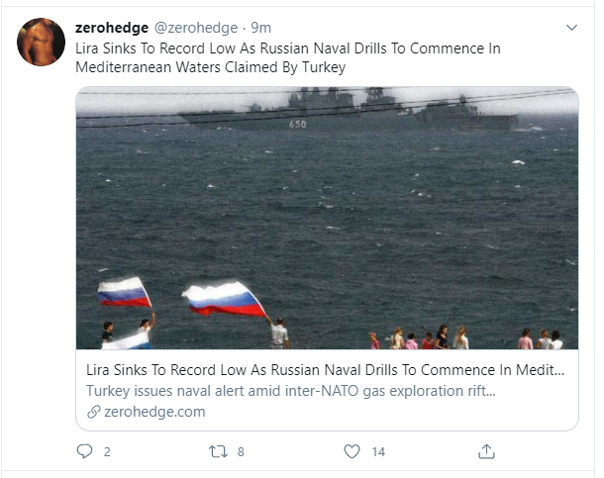Open the zerohedge profile avatar
Screen dimensions: 604x478
click(41, 42)
